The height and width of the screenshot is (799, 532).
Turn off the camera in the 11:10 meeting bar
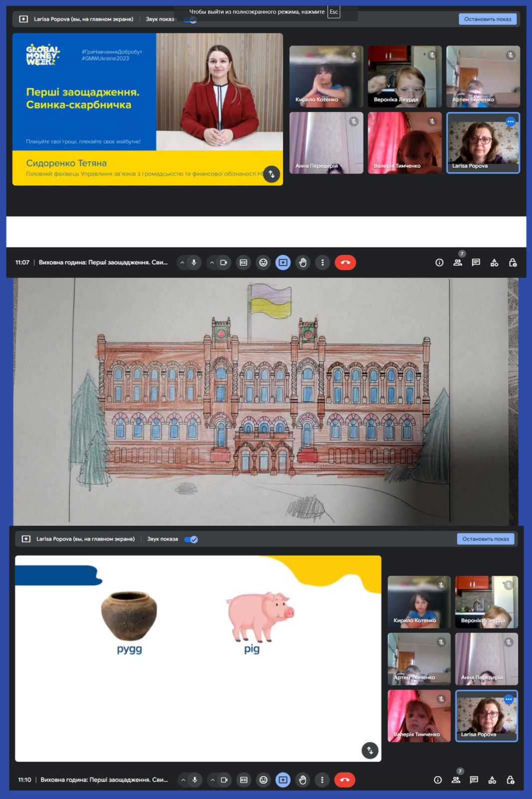224,780
